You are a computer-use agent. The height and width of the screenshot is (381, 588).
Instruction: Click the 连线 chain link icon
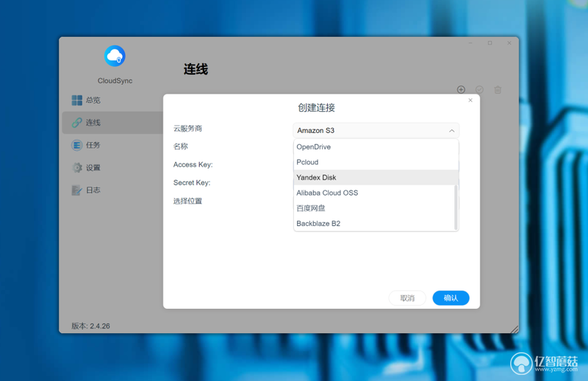click(77, 123)
